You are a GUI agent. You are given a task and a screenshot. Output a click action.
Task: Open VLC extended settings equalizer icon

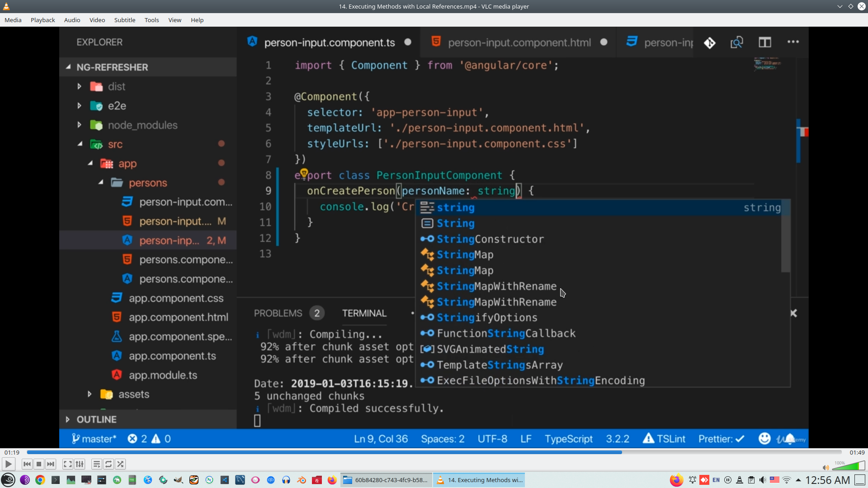[80, 464]
